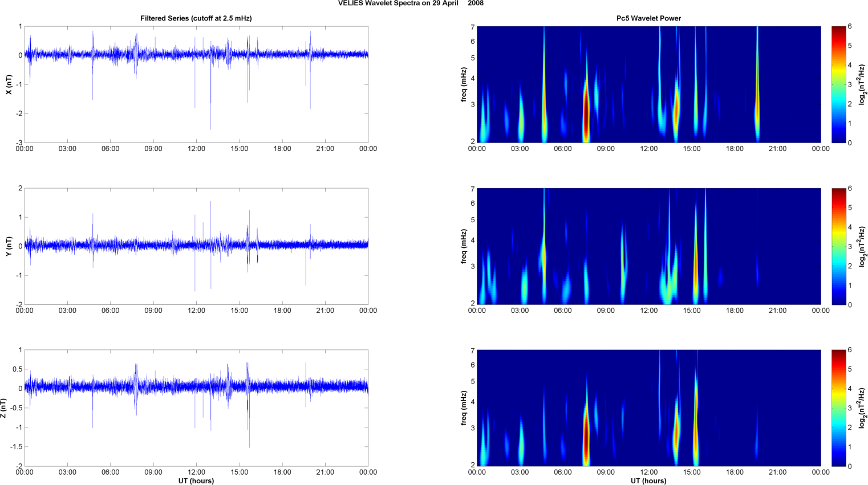
Task: Click the "X (nT)" axis label
Action: 9,84
